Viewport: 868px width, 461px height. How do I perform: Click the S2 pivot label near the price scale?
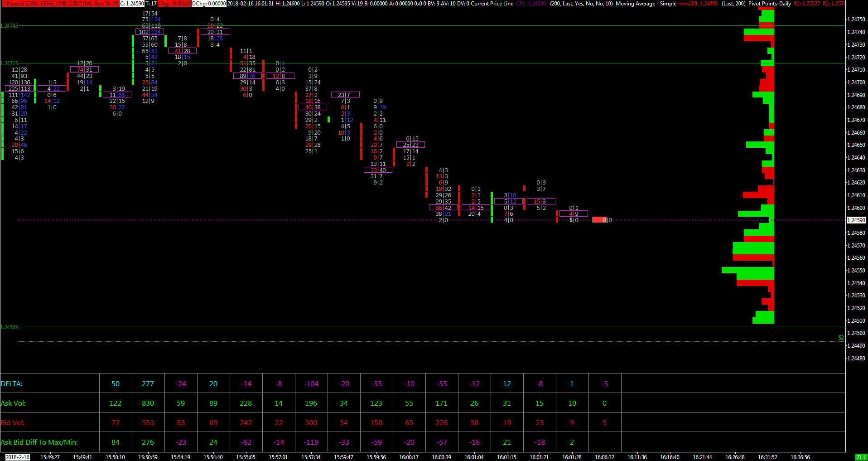point(841,338)
